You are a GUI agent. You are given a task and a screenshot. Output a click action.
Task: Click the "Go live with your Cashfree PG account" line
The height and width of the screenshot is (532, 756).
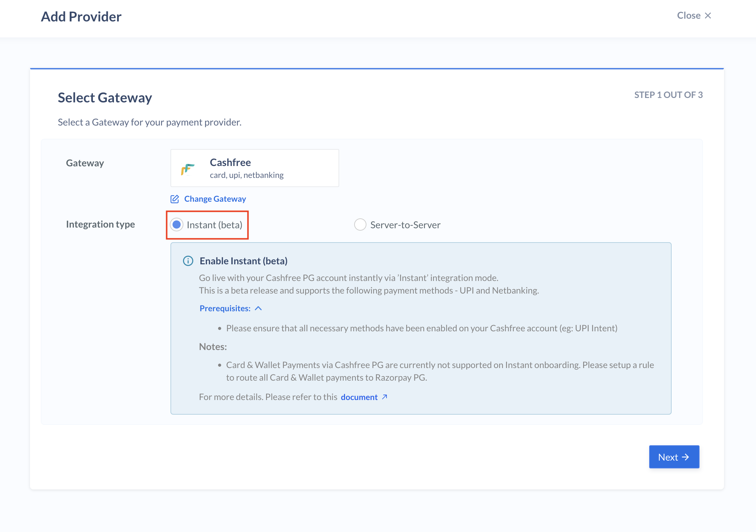click(x=349, y=278)
